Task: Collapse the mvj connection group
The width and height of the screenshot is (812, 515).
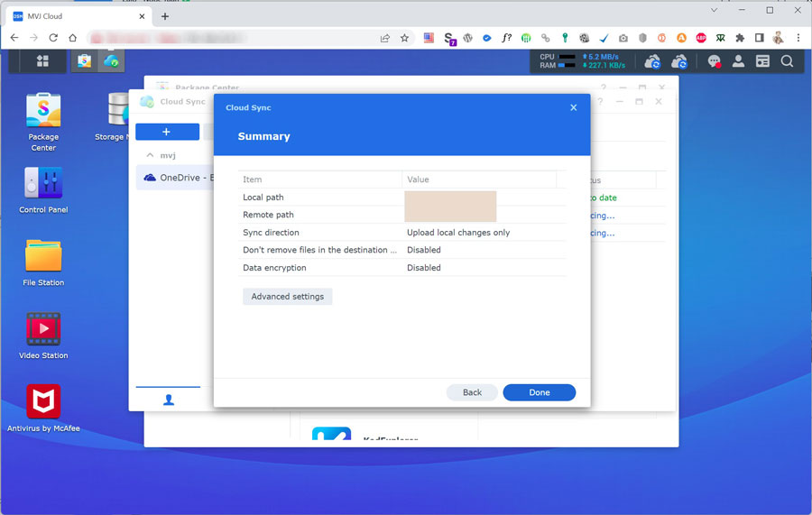Action: click(x=150, y=155)
